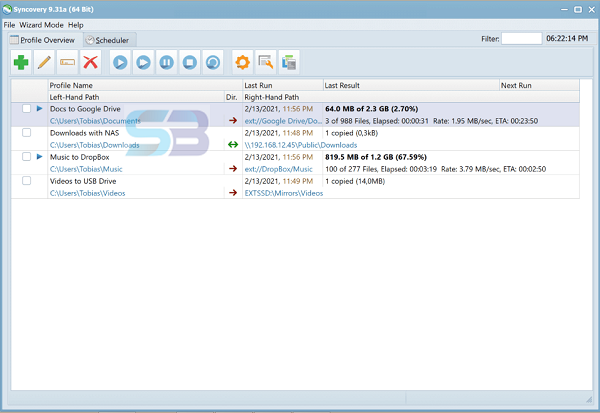The width and height of the screenshot is (600, 413).
Task: Tick the Music to DropBox checkbox
Action: [x=26, y=157]
